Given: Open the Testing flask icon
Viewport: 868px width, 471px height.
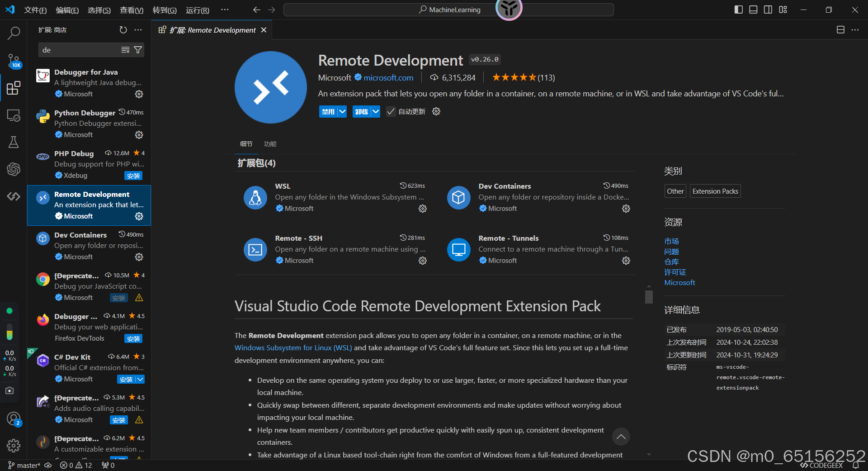Looking at the screenshot, I should tap(14, 142).
